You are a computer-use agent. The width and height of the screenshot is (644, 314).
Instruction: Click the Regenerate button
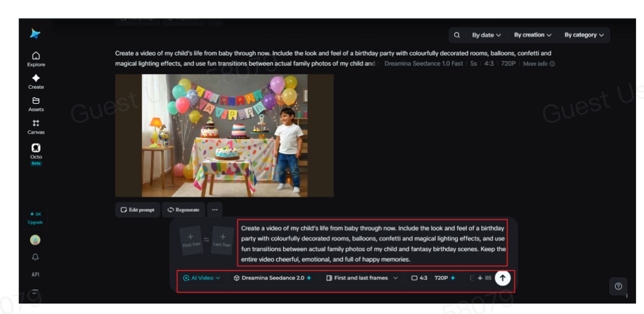tap(183, 210)
